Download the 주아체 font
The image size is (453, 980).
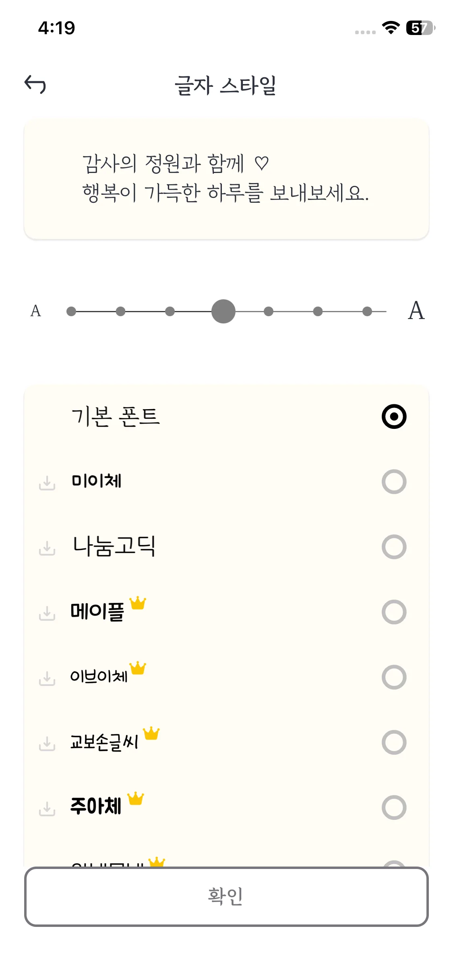point(47,808)
